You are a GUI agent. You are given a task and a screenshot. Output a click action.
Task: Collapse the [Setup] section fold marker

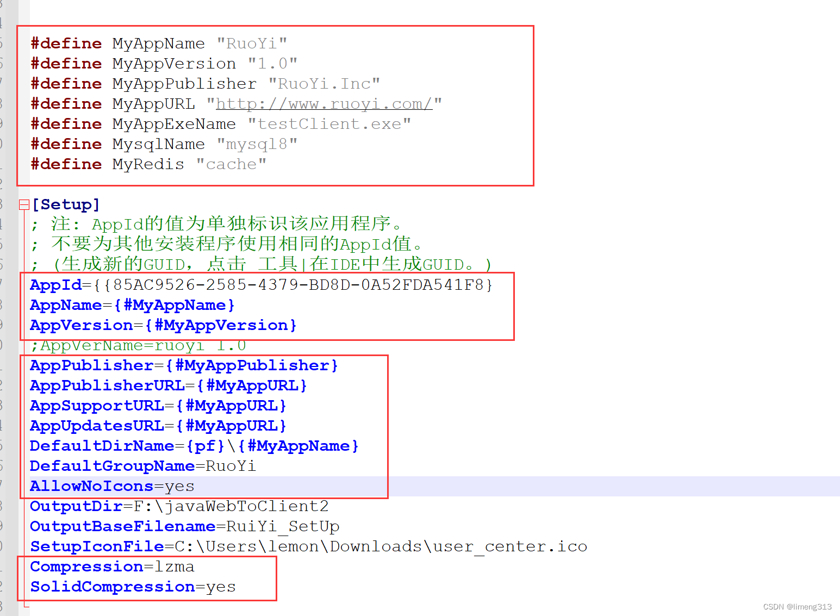(x=23, y=204)
